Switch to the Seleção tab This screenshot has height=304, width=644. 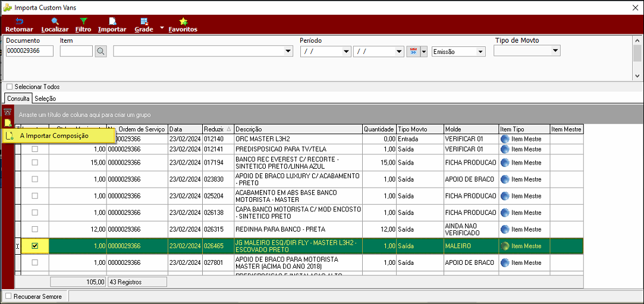point(45,99)
